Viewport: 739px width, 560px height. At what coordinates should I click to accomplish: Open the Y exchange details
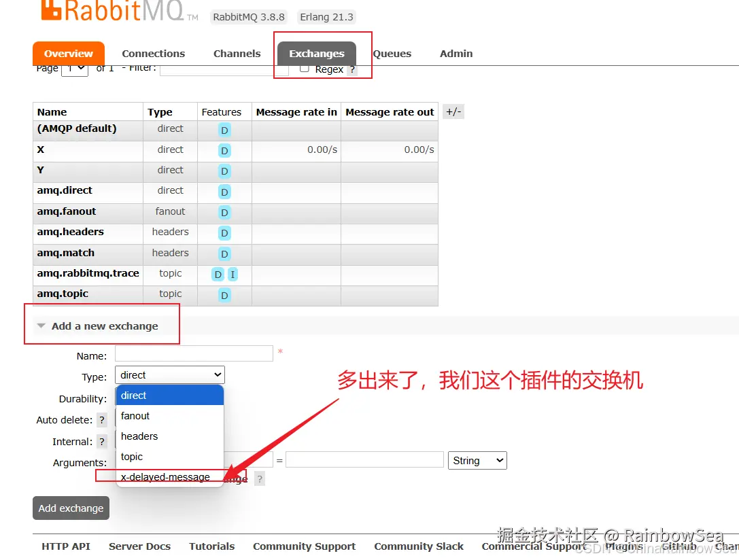(41, 170)
